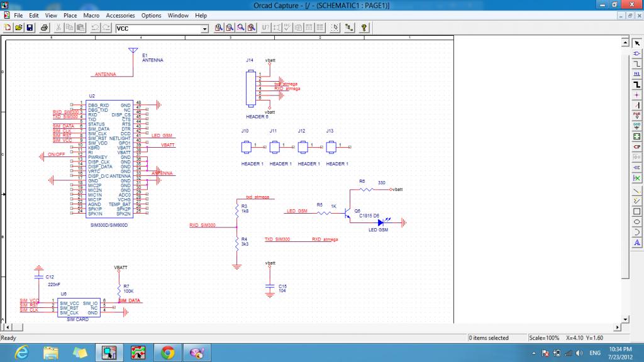644x362 pixels.
Task: Select the Place Wire tool
Action: click(x=636, y=63)
